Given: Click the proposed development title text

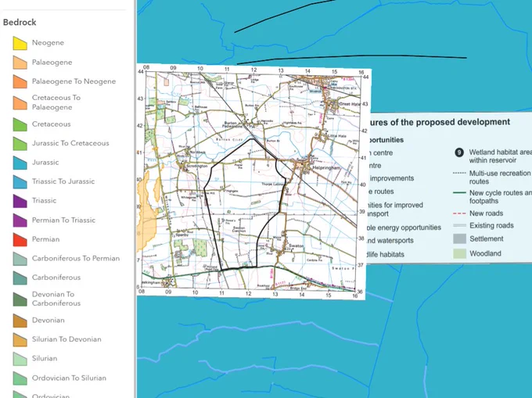Looking at the screenshot, I should click(439, 122).
